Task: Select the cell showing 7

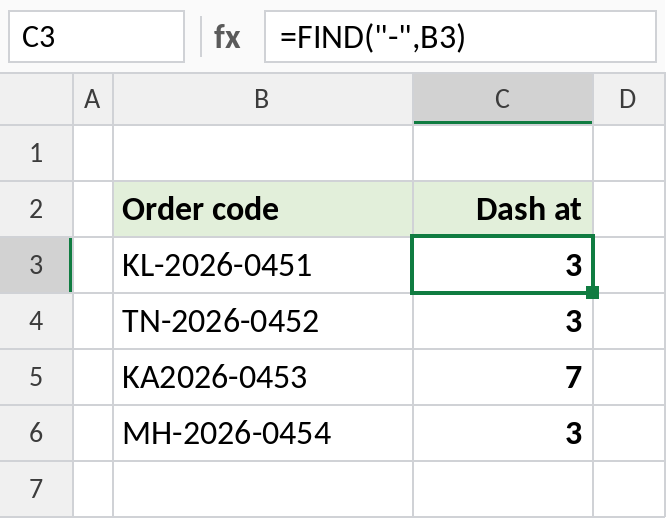Action: (503, 377)
